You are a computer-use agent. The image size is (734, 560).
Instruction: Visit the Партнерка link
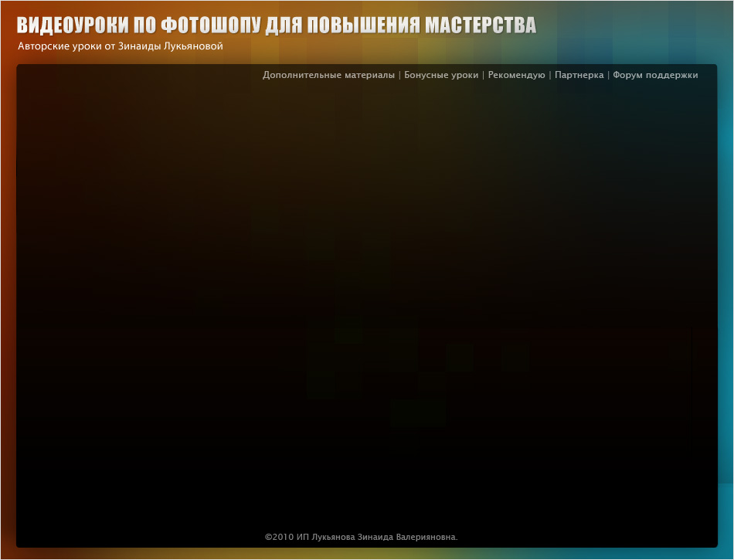579,76
